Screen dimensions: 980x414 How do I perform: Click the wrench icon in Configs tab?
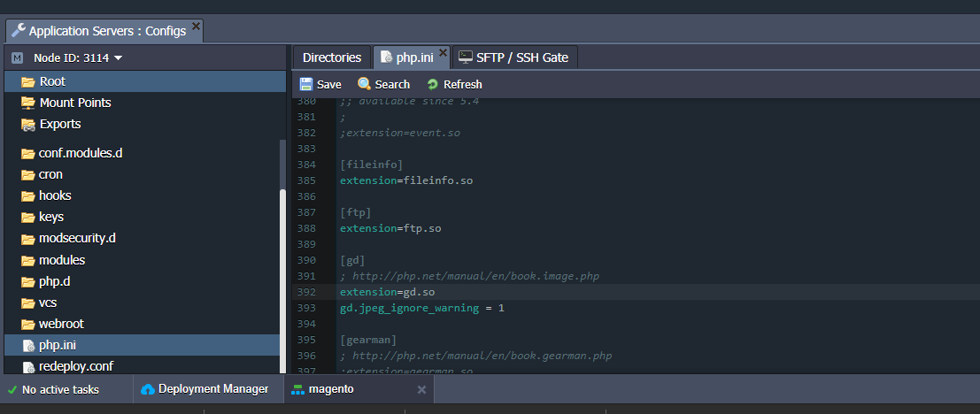coord(18,30)
